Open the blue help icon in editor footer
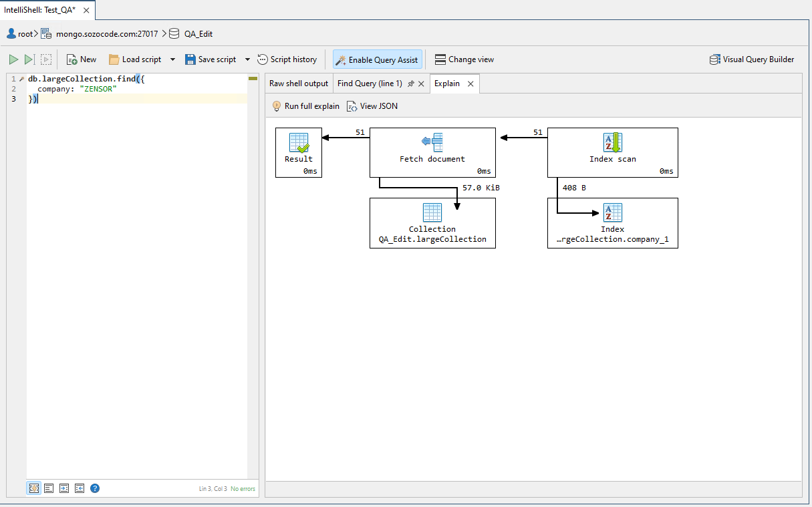 [95, 488]
